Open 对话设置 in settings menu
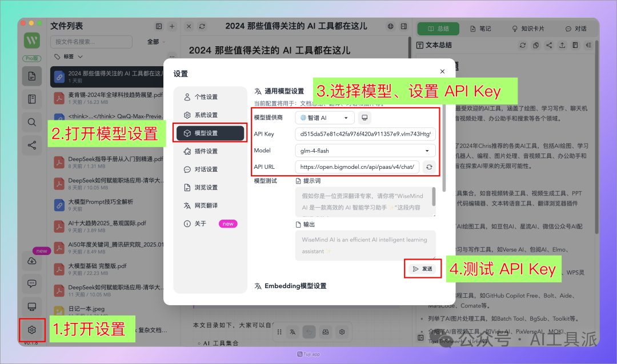 [x=210, y=169]
